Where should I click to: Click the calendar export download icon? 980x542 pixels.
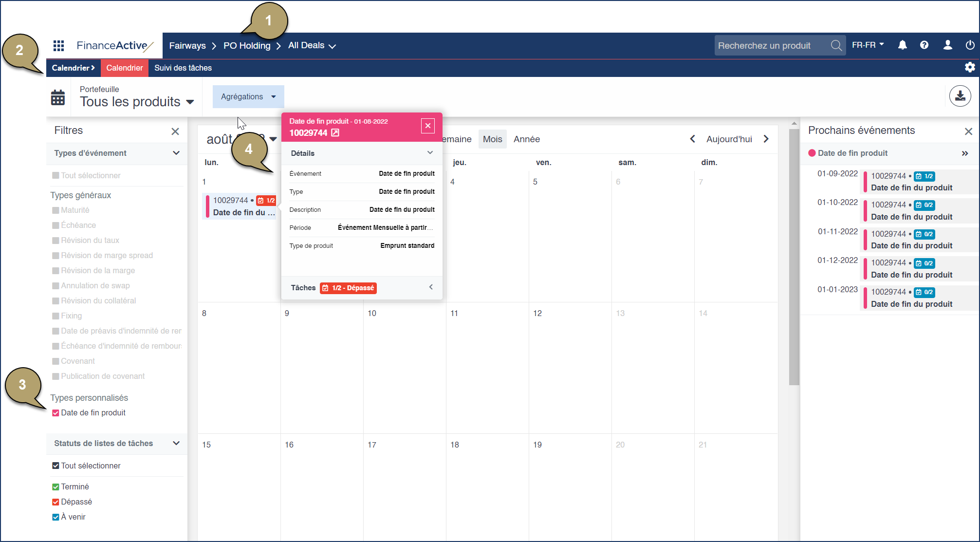960,96
